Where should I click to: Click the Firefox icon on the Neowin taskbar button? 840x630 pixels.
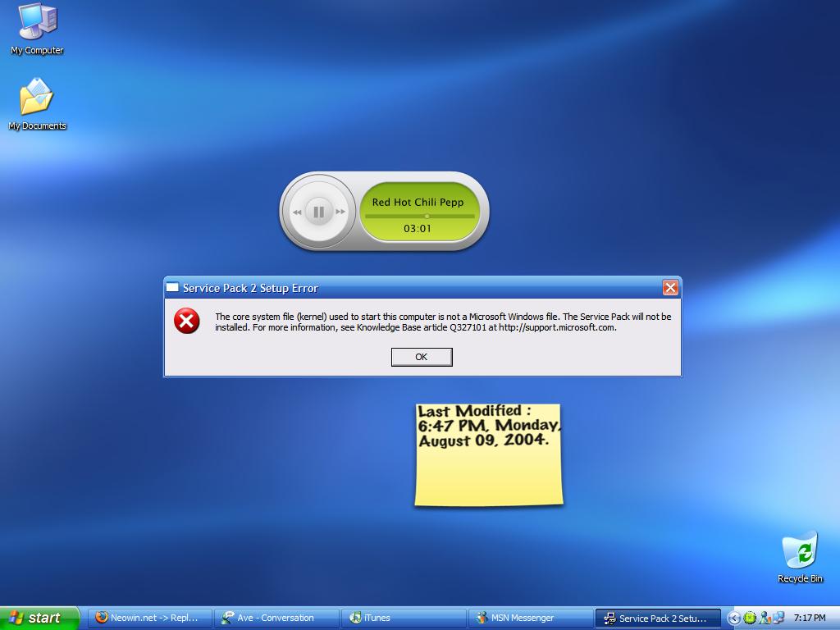tap(100, 618)
